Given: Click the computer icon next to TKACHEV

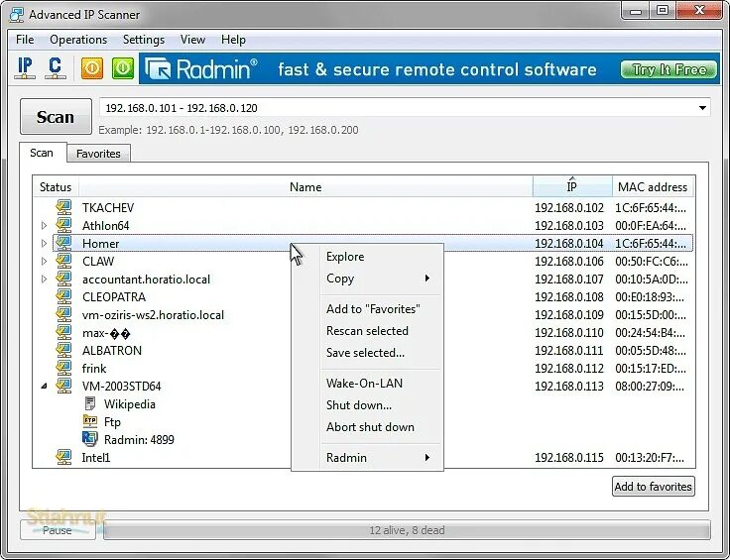Looking at the screenshot, I should pyautogui.click(x=63, y=207).
